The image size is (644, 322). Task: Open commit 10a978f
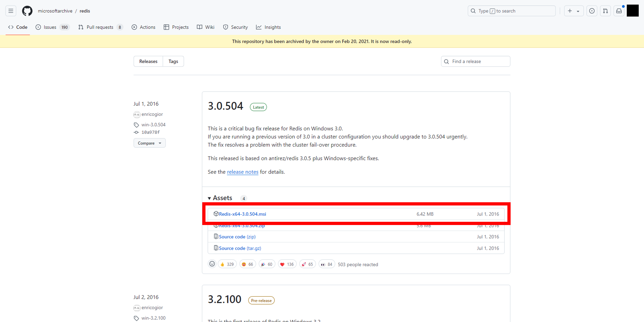(151, 132)
